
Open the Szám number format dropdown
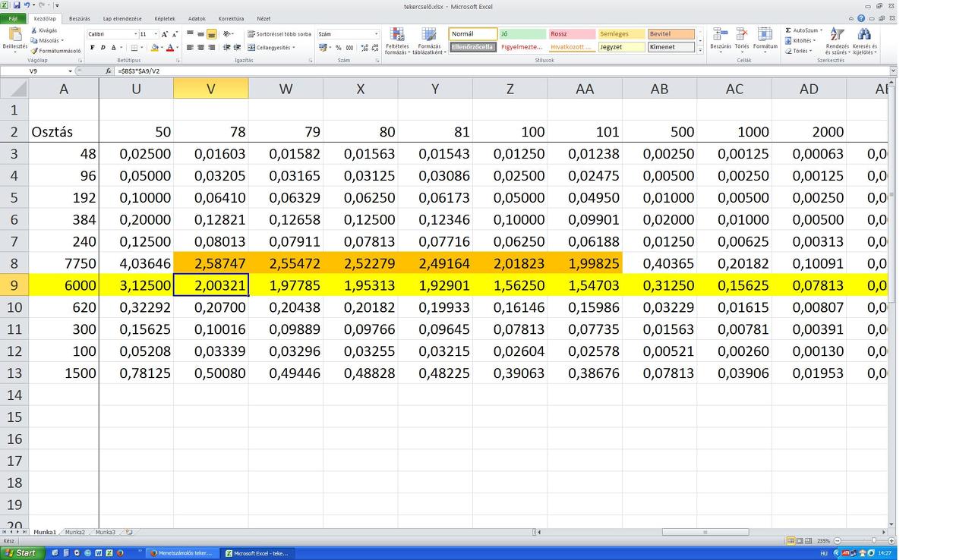click(x=376, y=34)
